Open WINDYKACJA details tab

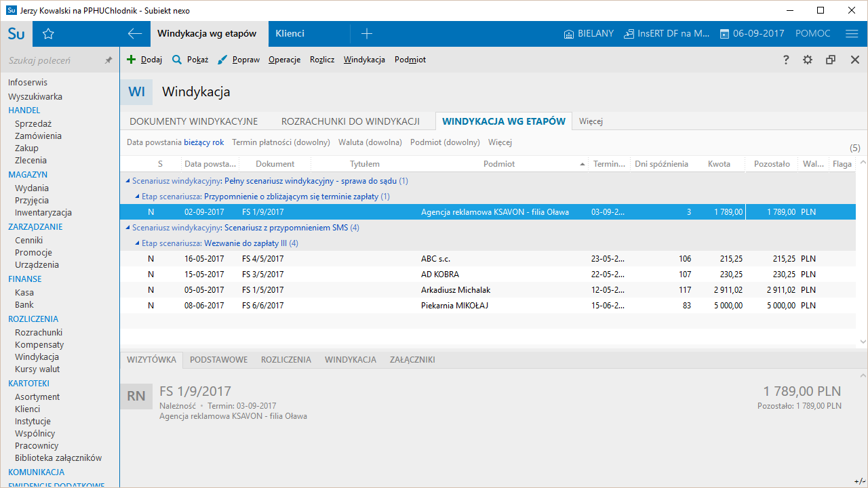point(351,360)
